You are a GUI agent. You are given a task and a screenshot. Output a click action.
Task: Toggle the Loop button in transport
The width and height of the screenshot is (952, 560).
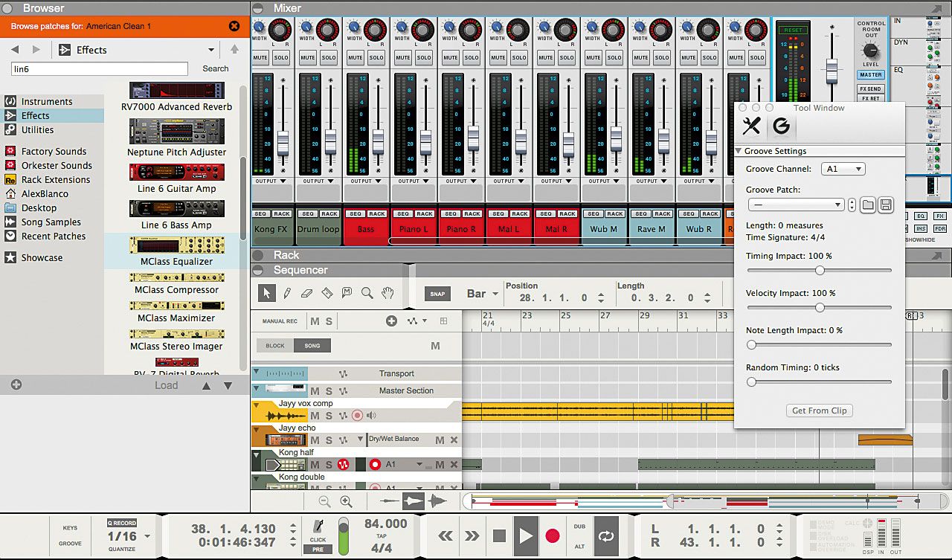click(605, 535)
